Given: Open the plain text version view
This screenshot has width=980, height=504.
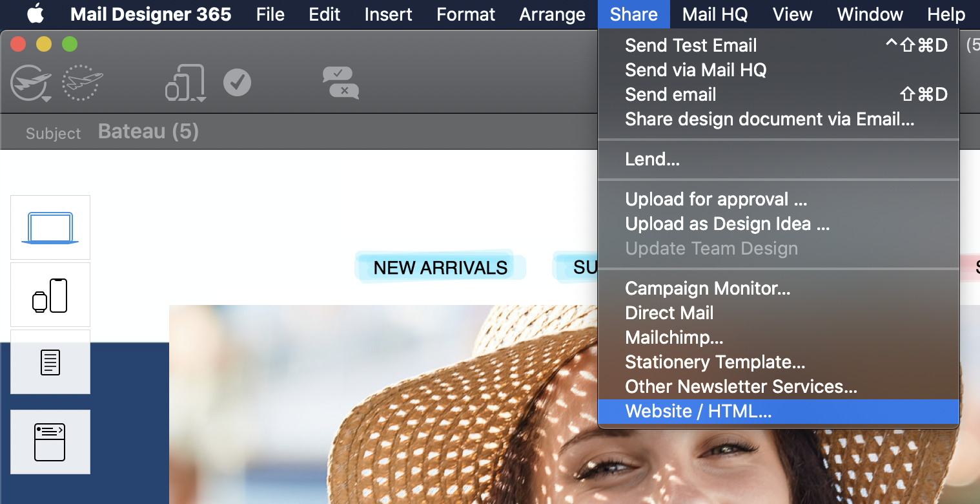Looking at the screenshot, I should click(x=50, y=362).
